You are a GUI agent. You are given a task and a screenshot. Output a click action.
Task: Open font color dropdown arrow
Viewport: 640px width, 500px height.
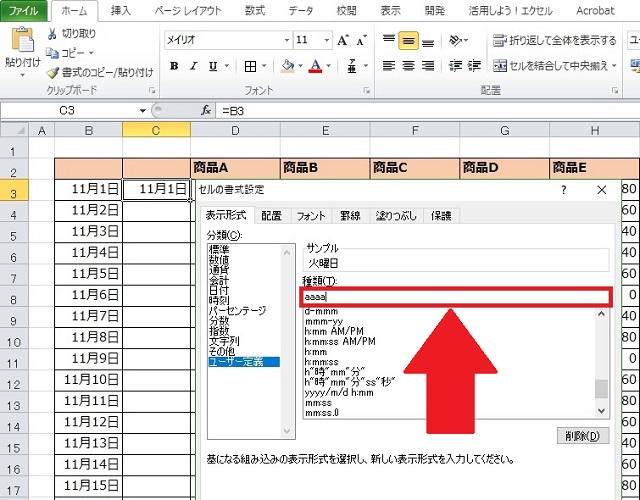click(x=328, y=66)
